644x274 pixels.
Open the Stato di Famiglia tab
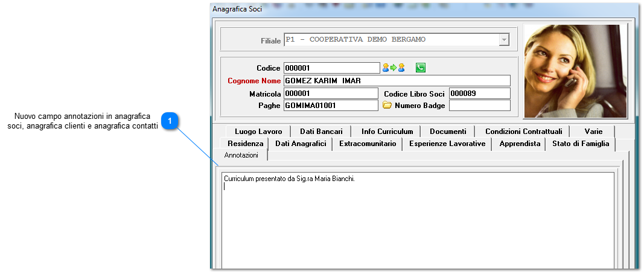click(x=581, y=144)
